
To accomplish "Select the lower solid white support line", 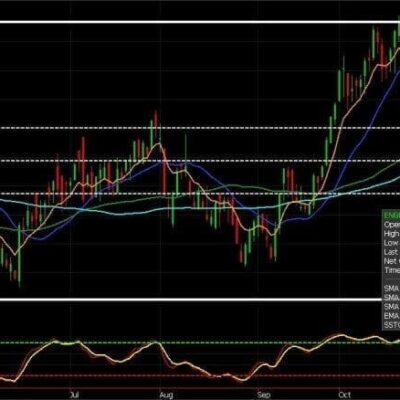I will pos(191,300).
